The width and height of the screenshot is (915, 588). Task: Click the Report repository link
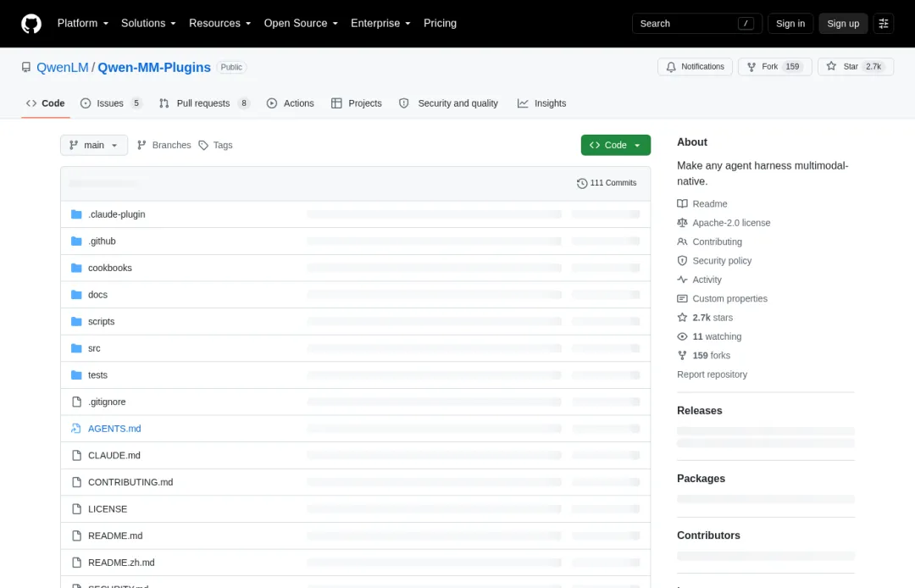712,374
